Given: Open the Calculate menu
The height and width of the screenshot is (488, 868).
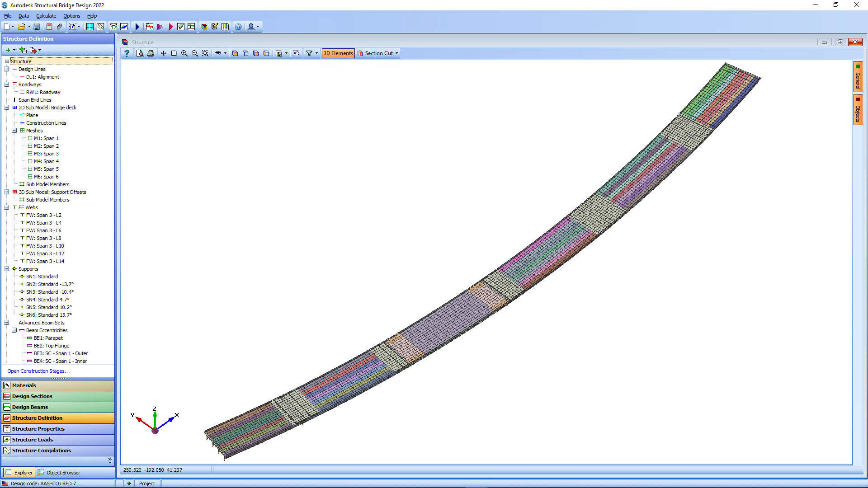Looking at the screenshot, I should pos(46,16).
